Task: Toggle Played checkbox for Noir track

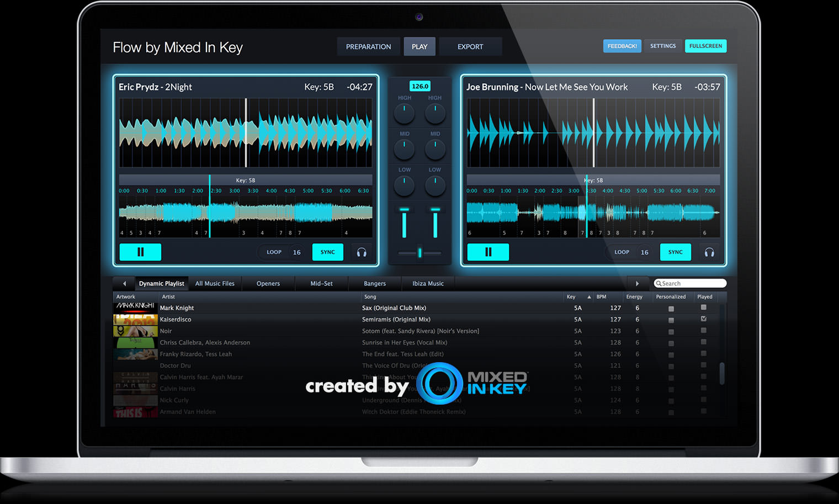Action: [703, 331]
